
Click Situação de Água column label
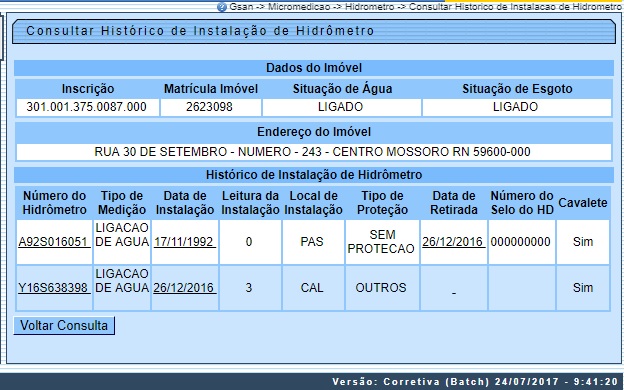343,89
